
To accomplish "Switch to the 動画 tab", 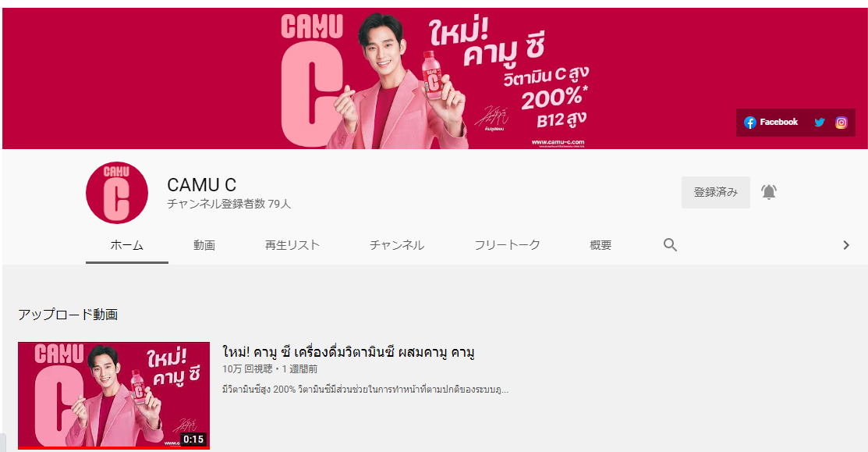I will (x=204, y=245).
